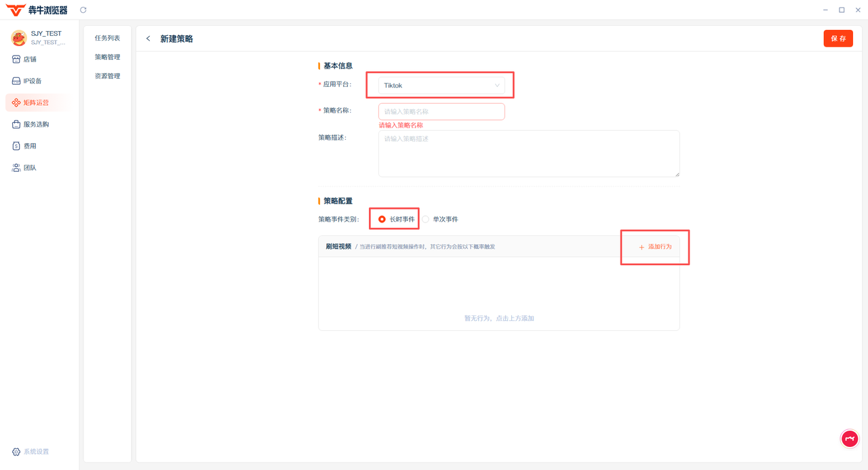The width and height of the screenshot is (868, 470).
Task: Switch to the 任务列表 tab
Action: (x=107, y=38)
